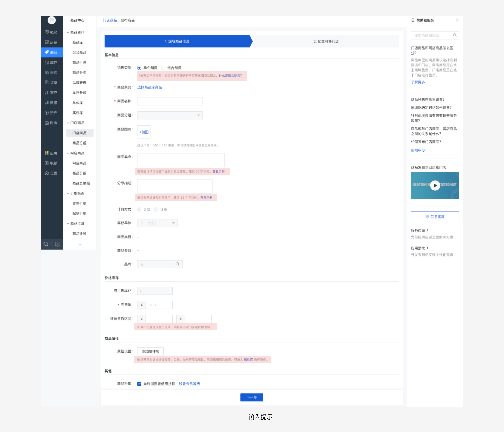Open the 商品分组 dropdown
The width and height of the screenshot is (504, 432).
click(170, 115)
